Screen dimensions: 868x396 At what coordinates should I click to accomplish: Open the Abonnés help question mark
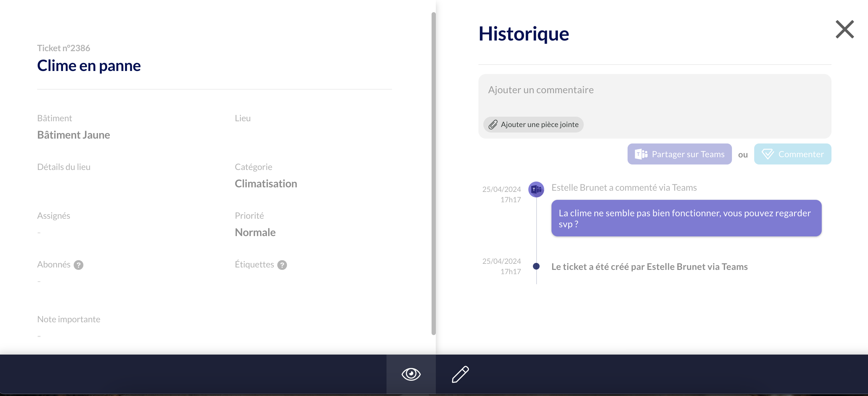click(x=79, y=265)
